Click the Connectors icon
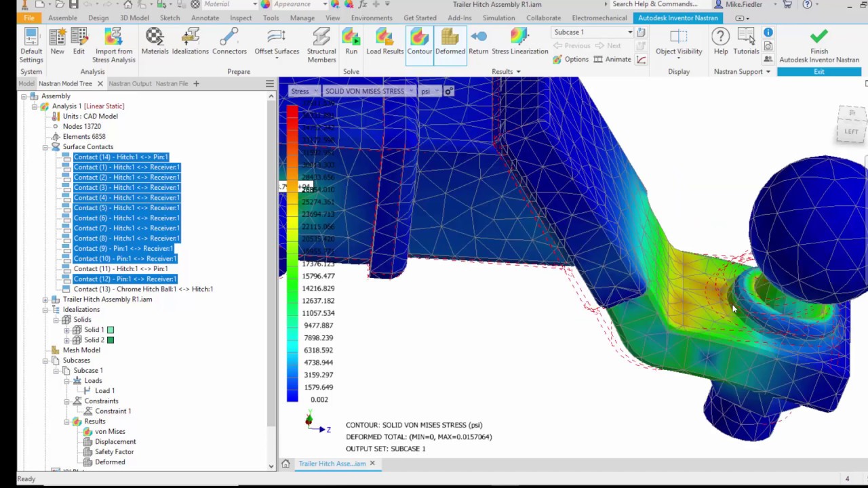Screen dimensions: 868x488 pyautogui.click(x=229, y=37)
